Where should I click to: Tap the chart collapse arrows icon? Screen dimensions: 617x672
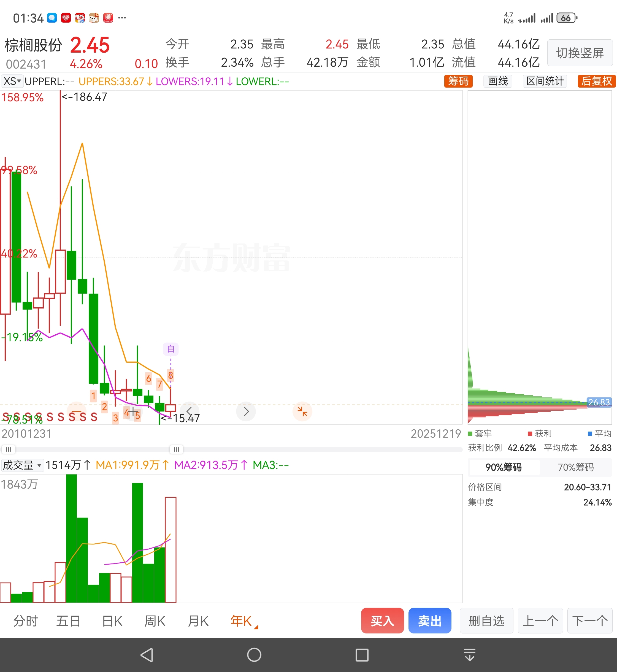tap(302, 411)
